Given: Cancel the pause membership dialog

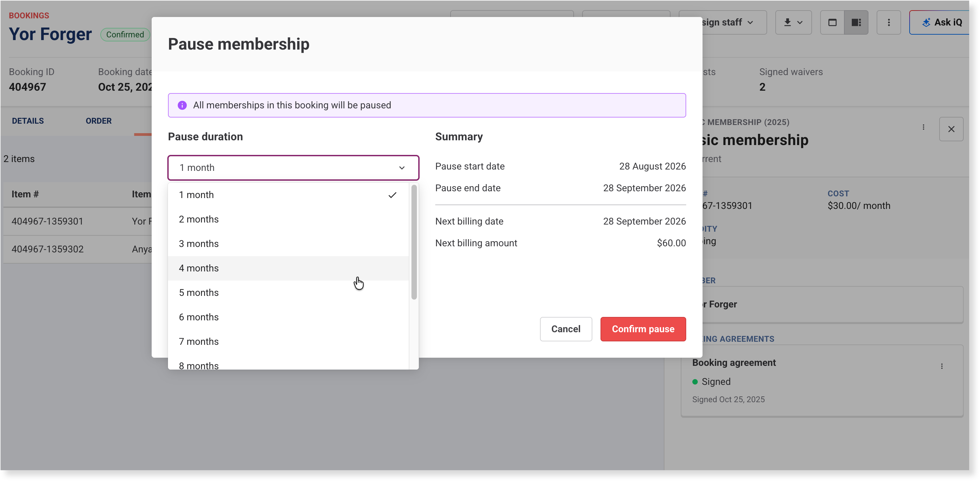Looking at the screenshot, I should point(566,329).
